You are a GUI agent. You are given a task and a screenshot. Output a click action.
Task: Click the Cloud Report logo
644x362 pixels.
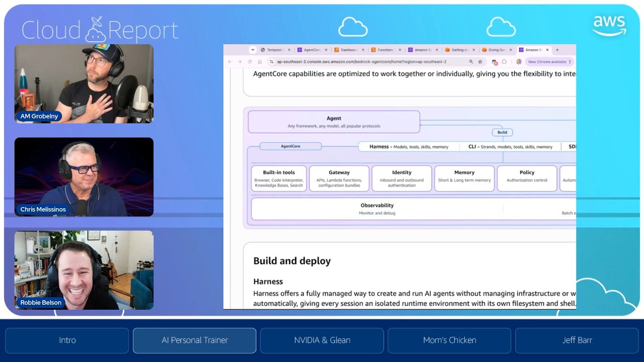tap(100, 30)
